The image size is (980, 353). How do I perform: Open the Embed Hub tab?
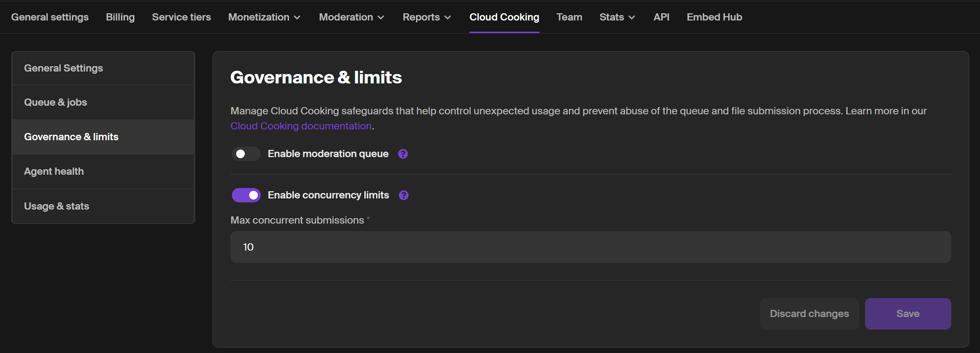(714, 17)
